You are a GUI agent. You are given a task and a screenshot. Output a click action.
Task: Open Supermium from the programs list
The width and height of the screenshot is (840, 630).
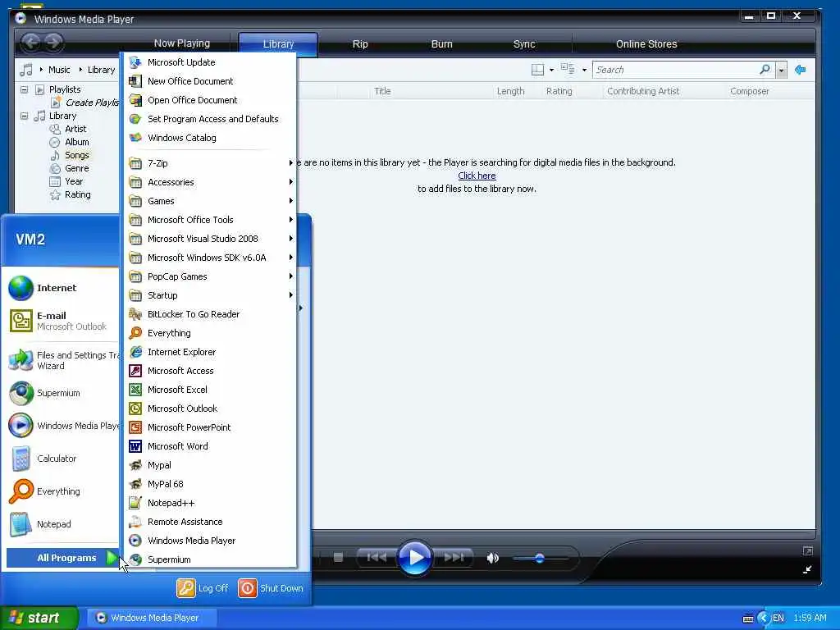210,559
